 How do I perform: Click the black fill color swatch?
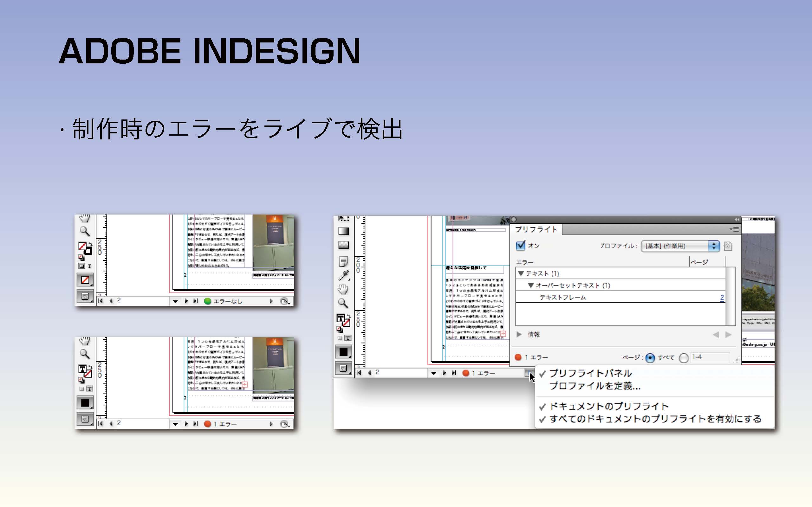coord(343,352)
